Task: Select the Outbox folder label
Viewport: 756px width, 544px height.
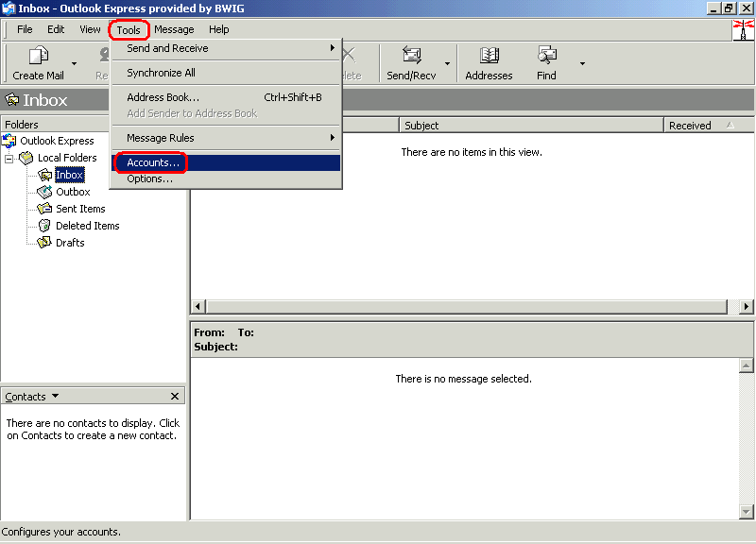Action: [x=73, y=192]
